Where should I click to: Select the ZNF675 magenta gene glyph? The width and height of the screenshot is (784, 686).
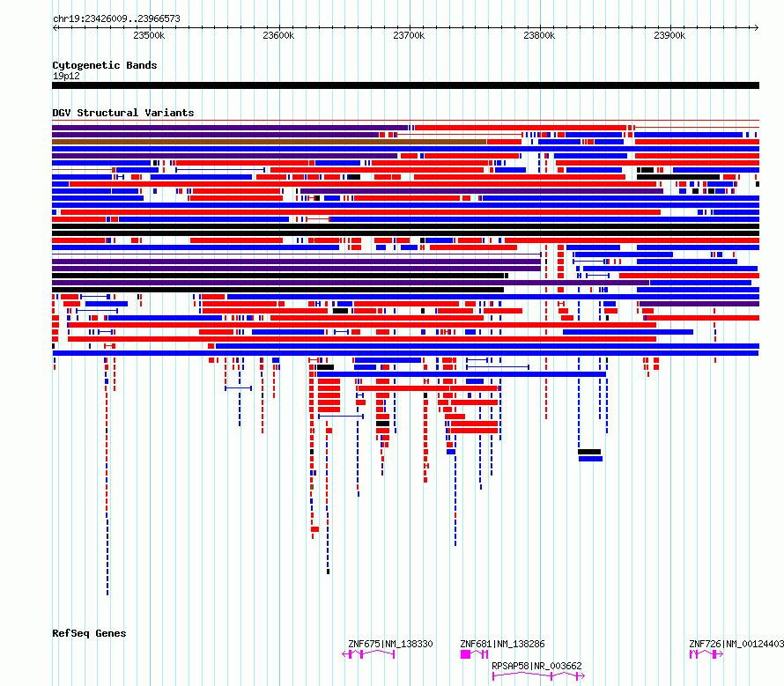368,654
